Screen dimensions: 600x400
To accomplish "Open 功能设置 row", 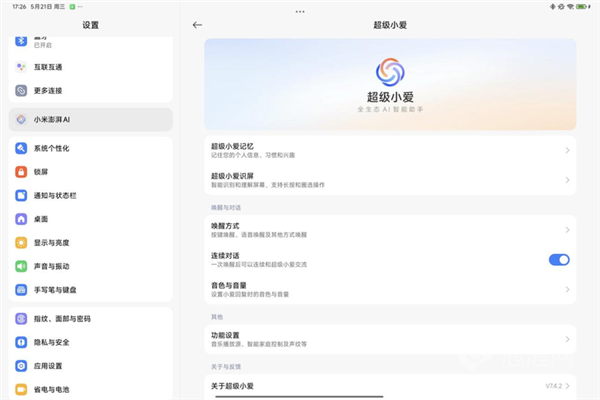I will (x=390, y=339).
